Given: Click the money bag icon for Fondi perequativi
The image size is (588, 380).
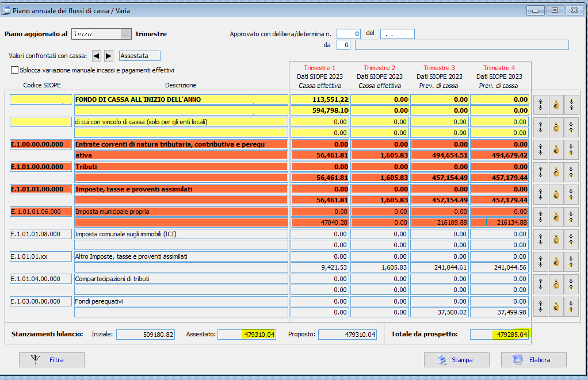Looking at the screenshot, I should click(556, 306).
